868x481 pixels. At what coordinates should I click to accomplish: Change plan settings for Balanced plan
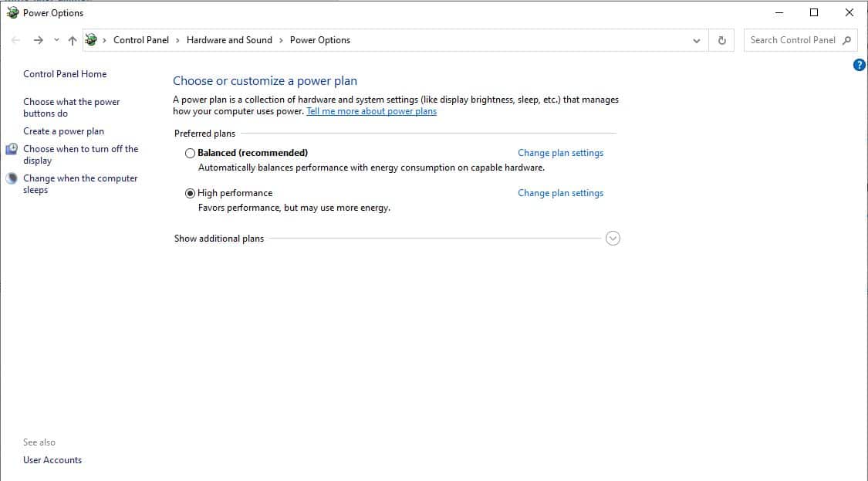click(560, 153)
